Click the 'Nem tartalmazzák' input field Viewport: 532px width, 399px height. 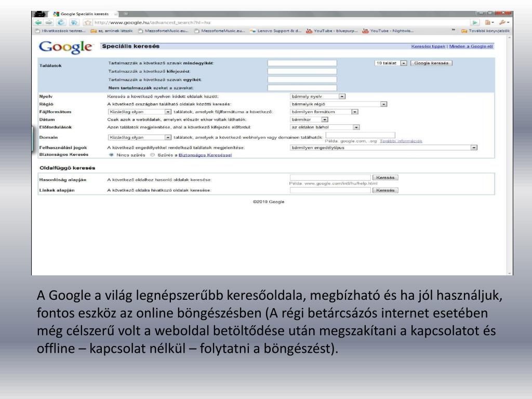pyautogui.click(x=302, y=88)
